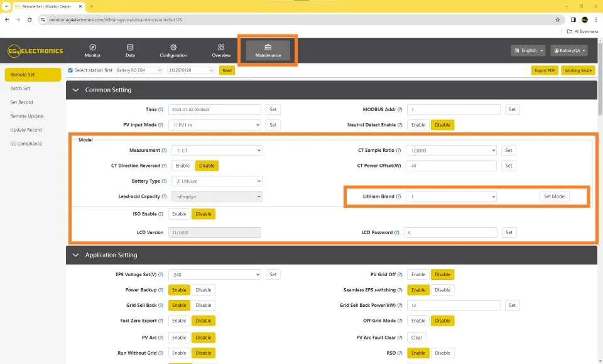Open PV Input Mode dropdown
This screenshot has height=364, width=603.
(x=215, y=125)
